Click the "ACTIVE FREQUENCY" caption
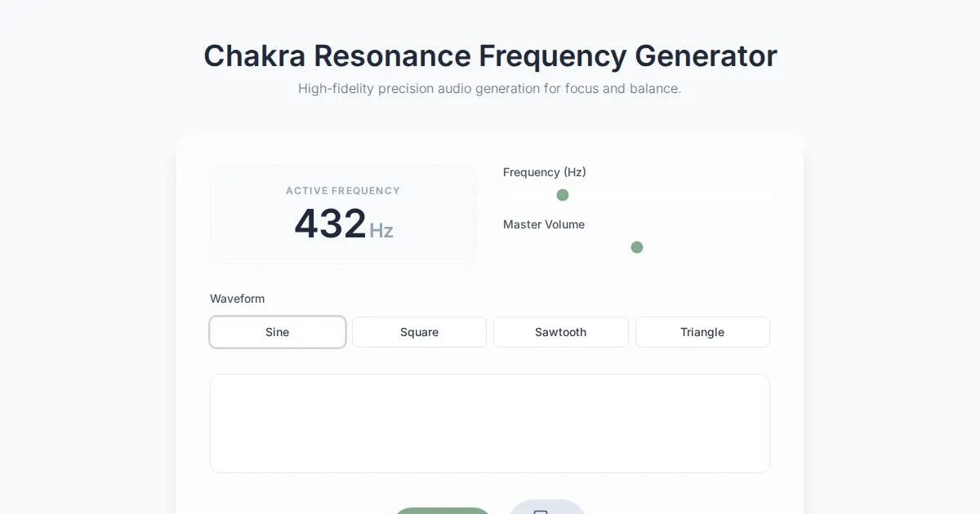 point(343,191)
